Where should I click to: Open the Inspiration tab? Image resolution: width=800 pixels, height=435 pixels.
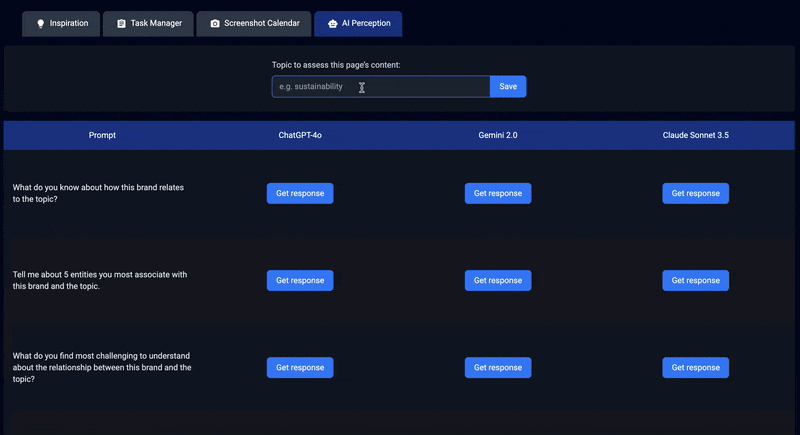tap(61, 23)
